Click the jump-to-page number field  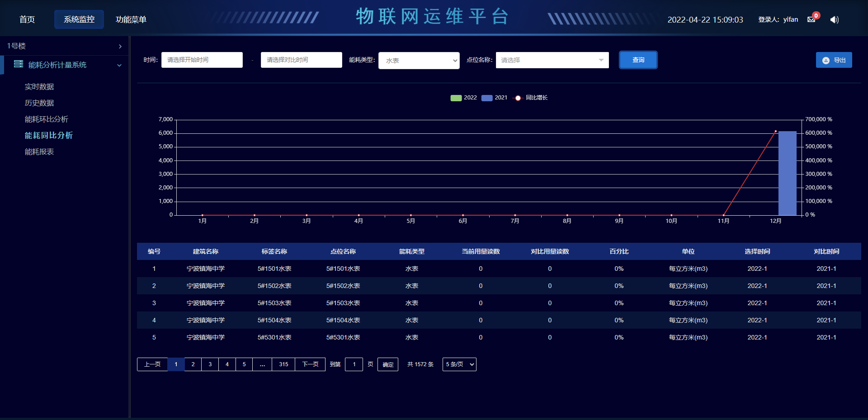coord(354,364)
